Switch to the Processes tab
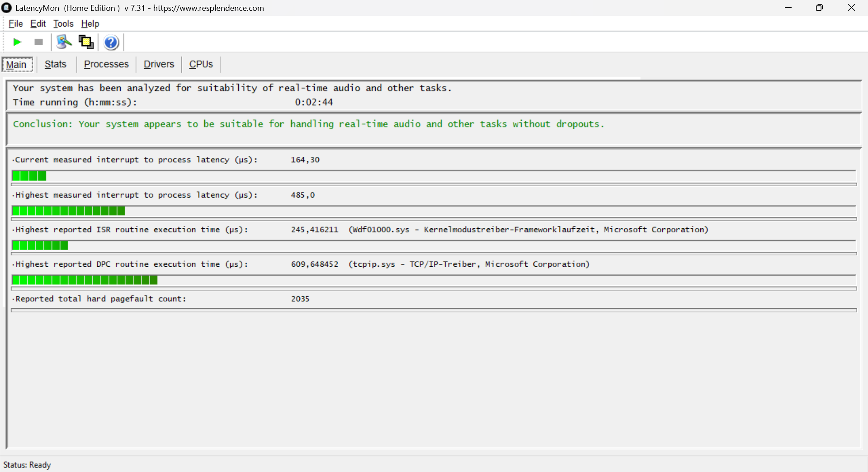Image resolution: width=868 pixels, height=472 pixels. (x=106, y=64)
